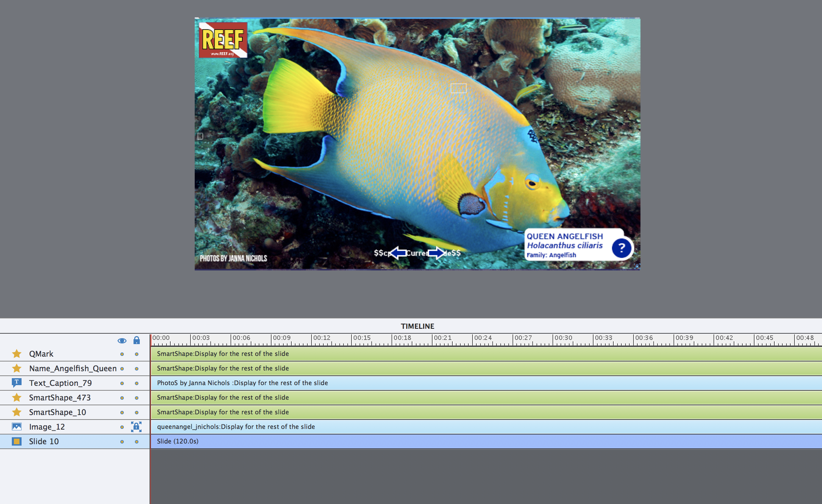Click the TIMELINE panel title

(x=417, y=326)
